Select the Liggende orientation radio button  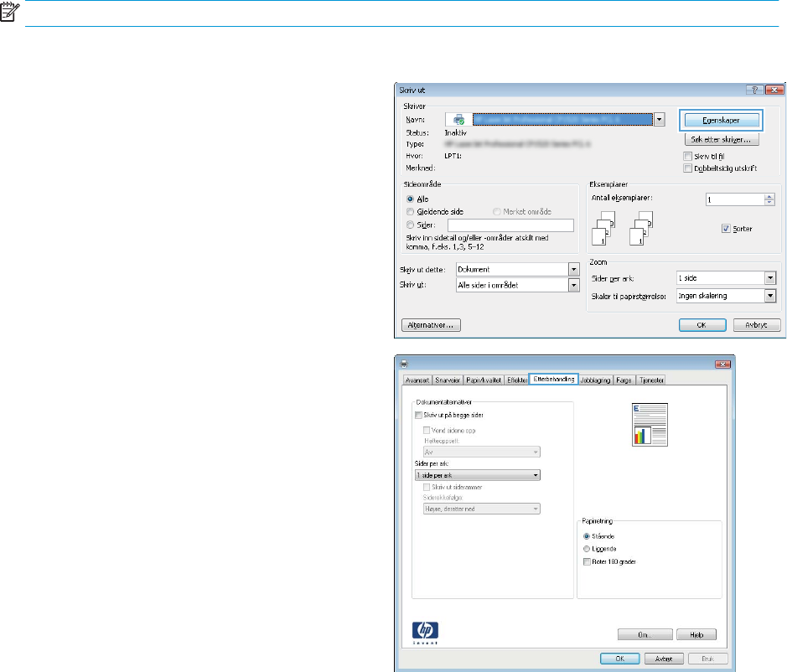(x=586, y=548)
